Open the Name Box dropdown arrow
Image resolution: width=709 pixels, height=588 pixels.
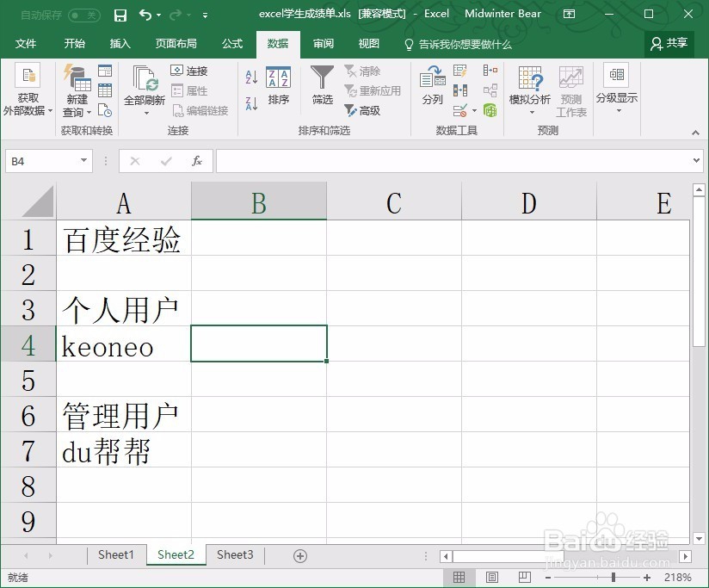click(83, 161)
